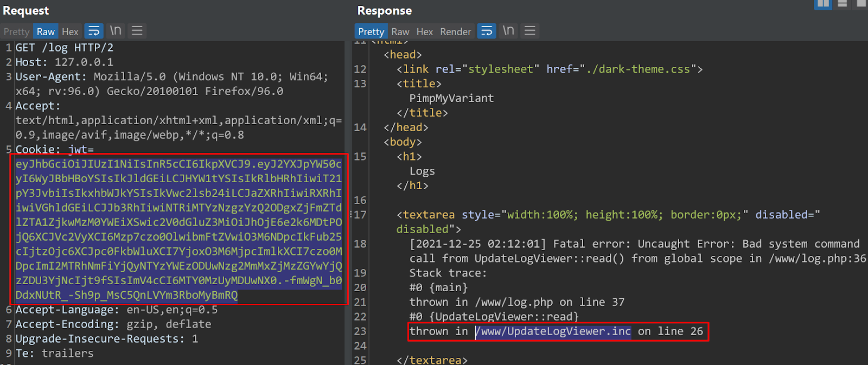Open the Response panel hamburger menu
The width and height of the screenshot is (868, 365).
point(530,31)
